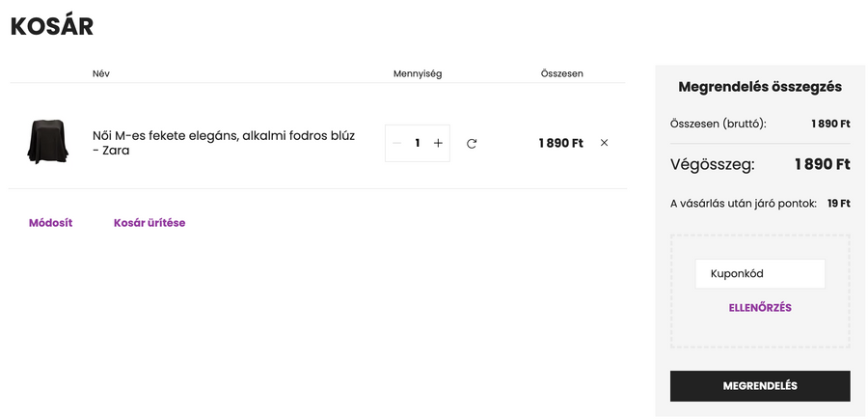Image resolution: width=868 pixels, height=419 pixels.
Task: Click the Végösszeg total label
Action: [713, 164]
